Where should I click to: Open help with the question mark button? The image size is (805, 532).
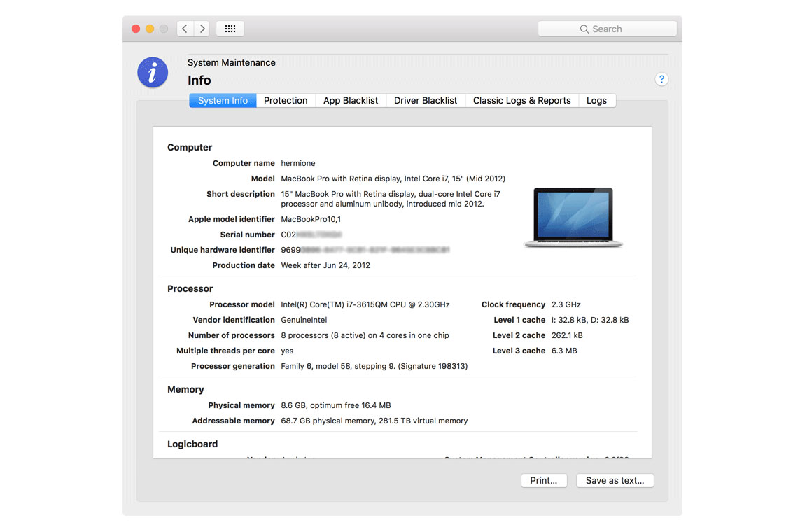point(661,79)
